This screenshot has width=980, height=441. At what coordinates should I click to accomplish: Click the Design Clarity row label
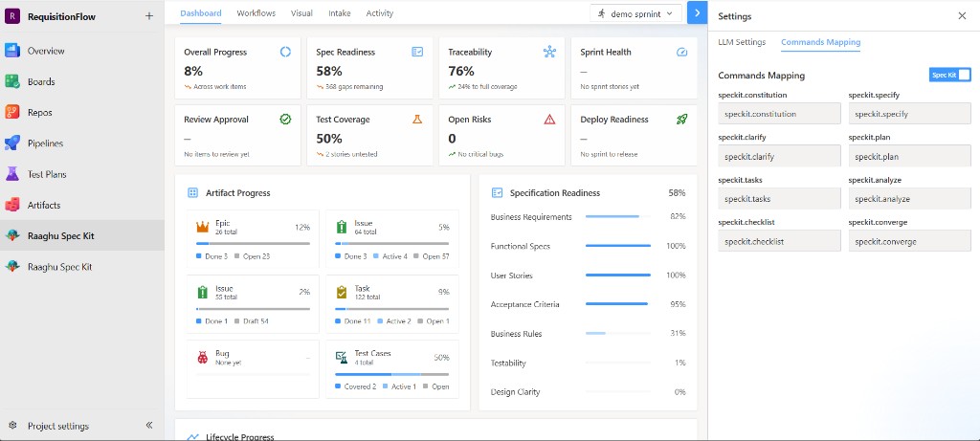click(x=516, y=392)
